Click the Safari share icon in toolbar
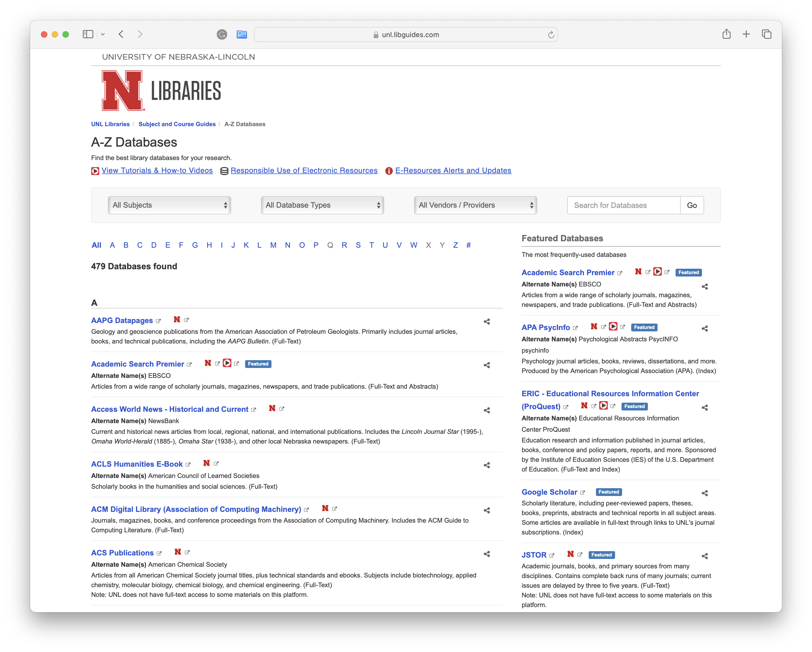812x652 pixels. point(726,34)
